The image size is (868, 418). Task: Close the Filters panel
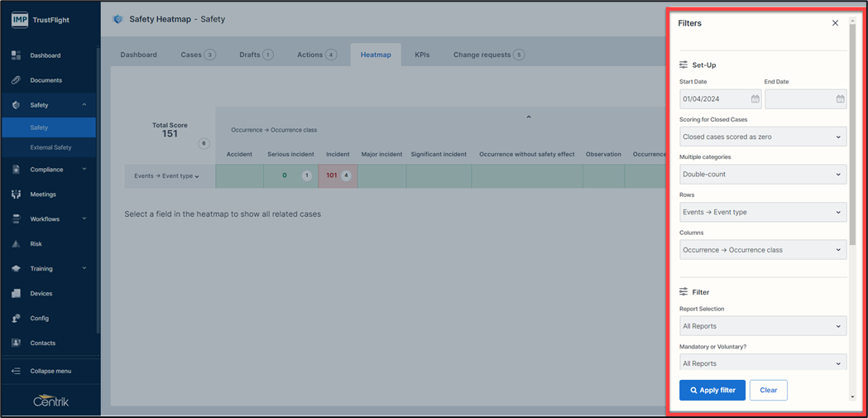(835, 23)
